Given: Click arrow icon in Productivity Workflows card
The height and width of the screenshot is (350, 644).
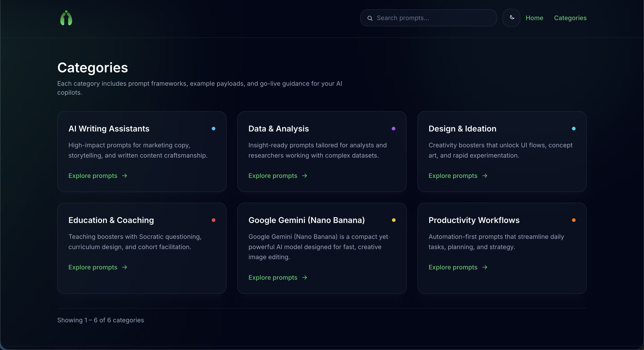Looking at the screenshot, I should [485, 267].
